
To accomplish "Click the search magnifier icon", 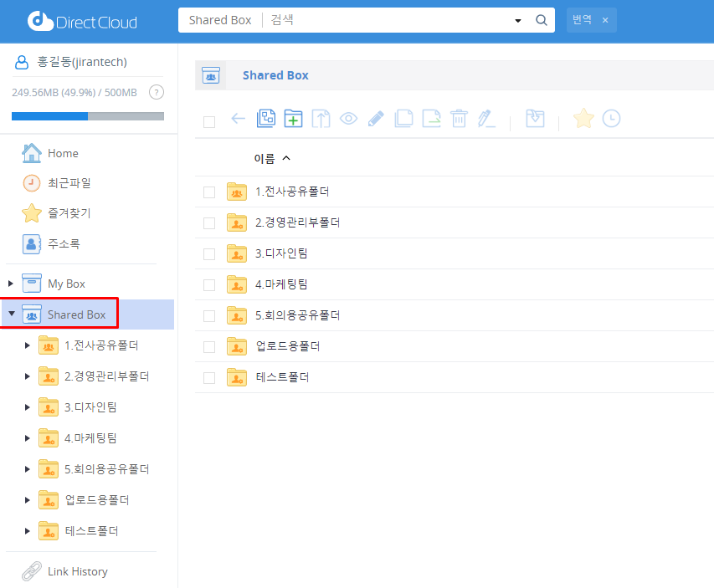I will click(x=541, y=20).
